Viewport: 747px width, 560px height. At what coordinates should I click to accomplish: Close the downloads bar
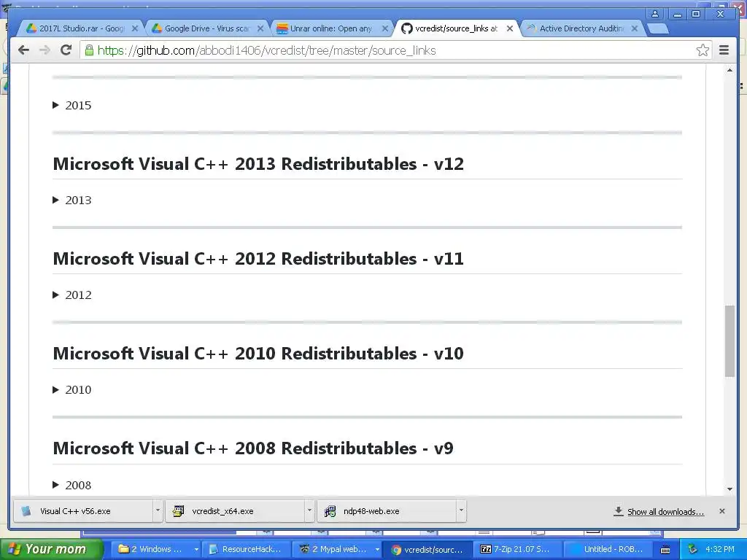(x=722, y=511)
